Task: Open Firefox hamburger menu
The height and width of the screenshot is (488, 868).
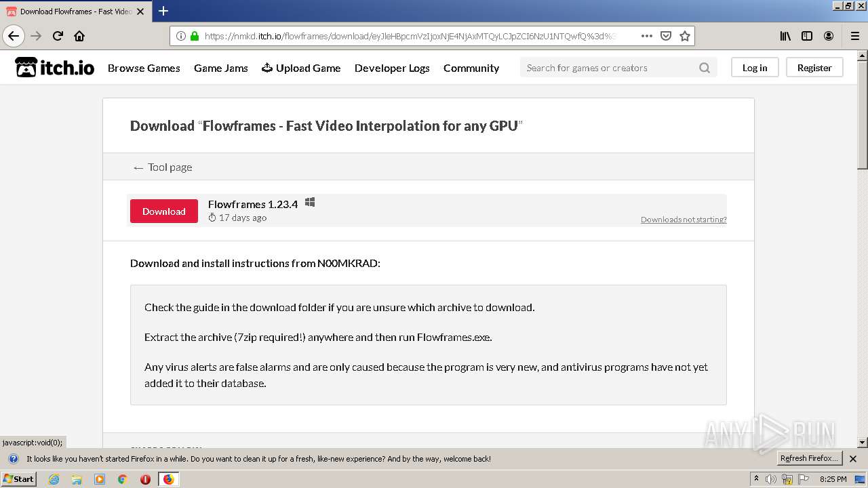Action: pos(854,36)
